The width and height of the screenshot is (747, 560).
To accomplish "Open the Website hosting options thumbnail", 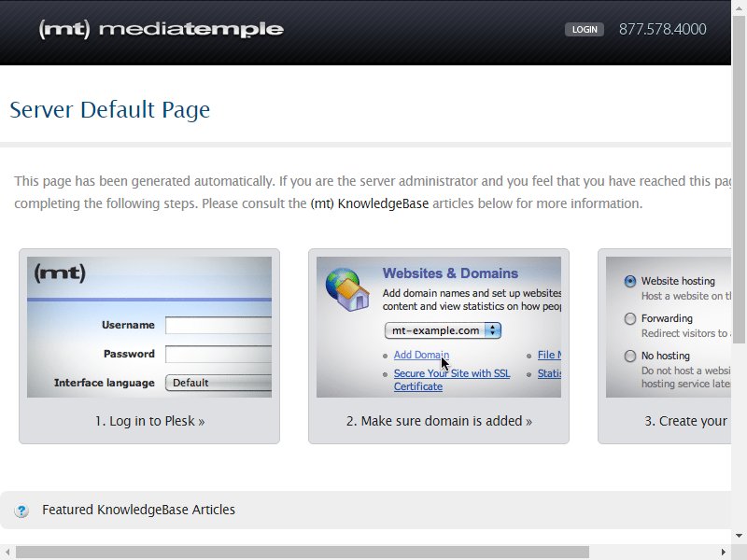I will tap(669, 328).
